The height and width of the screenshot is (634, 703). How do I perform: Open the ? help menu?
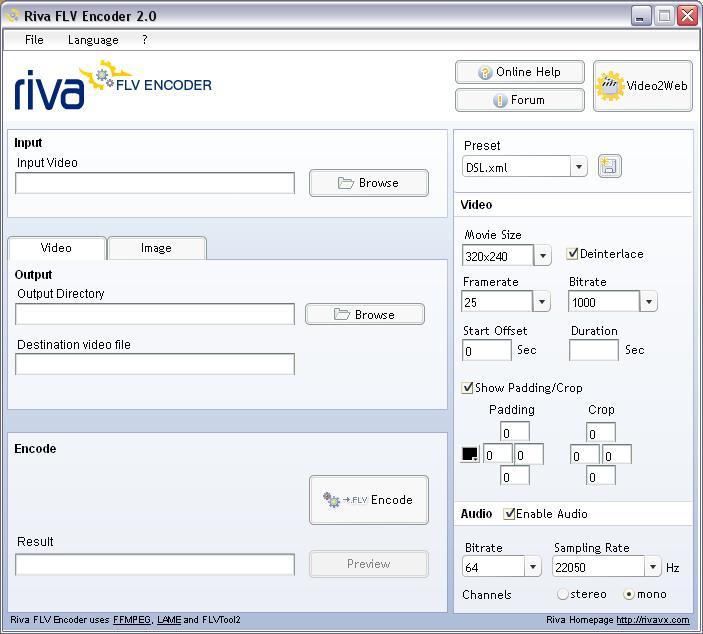point(144,40)
